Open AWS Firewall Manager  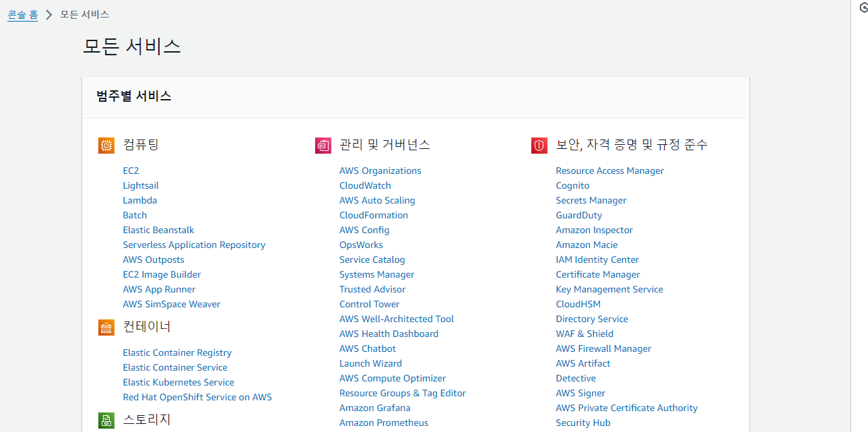(603, 348)
